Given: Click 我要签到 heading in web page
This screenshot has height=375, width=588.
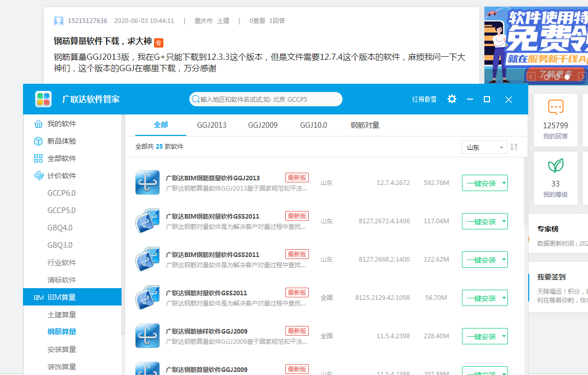Looking at the screenshot, I should pos(551,277).
